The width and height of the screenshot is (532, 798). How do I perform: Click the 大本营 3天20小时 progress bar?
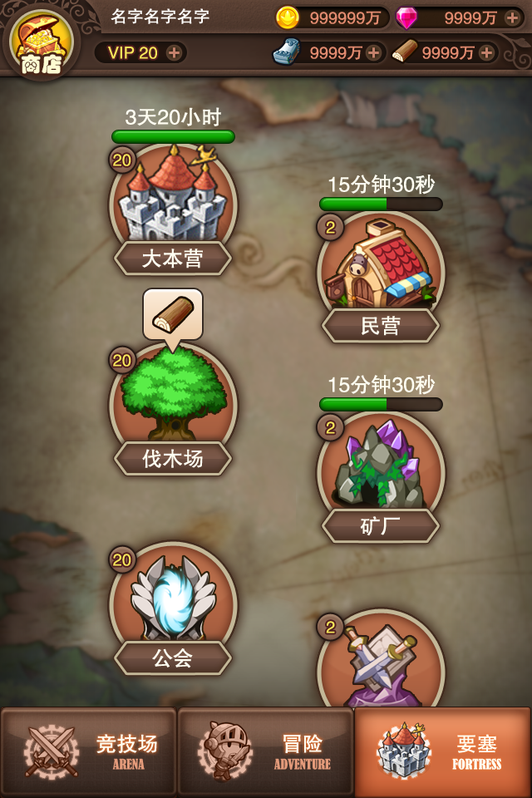173,136
